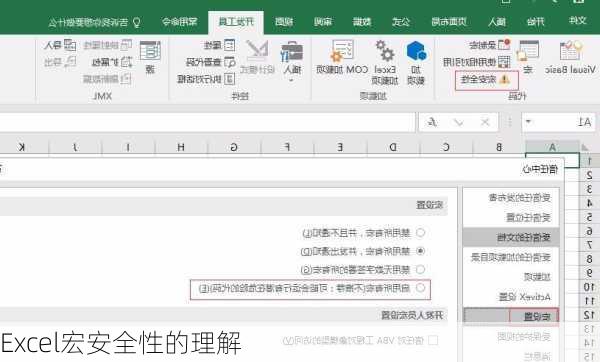Select column G header

pyautogui.click(x=234, y=147)
